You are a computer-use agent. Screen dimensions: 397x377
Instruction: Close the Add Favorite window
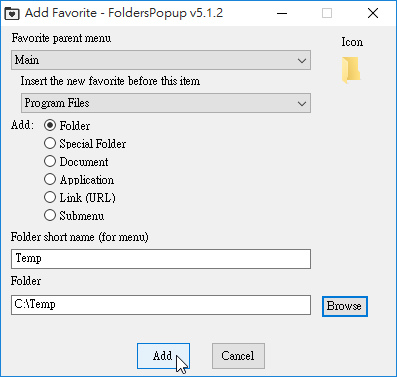pos(373,13)
